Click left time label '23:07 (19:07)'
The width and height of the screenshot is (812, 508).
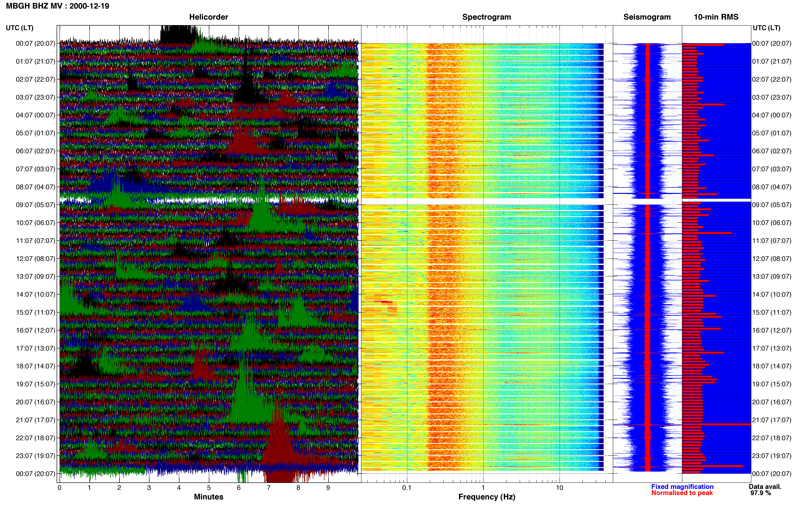click(35, 456)
